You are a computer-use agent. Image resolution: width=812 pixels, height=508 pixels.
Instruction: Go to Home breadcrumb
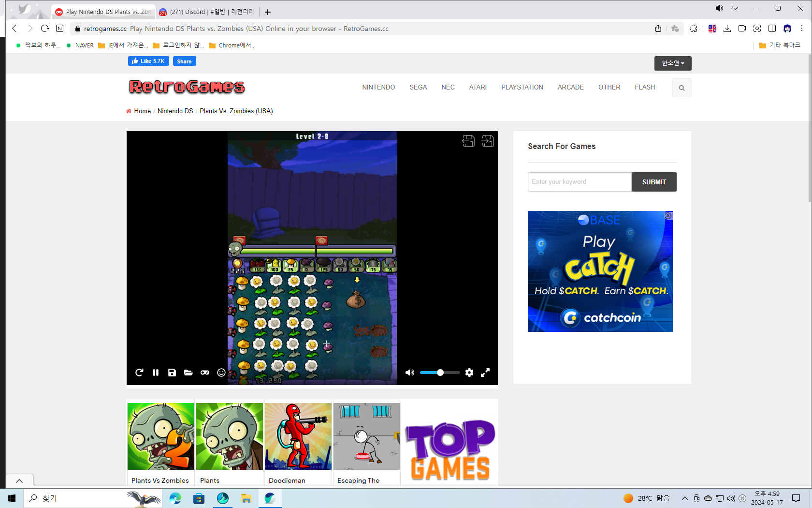pos(142,111)
